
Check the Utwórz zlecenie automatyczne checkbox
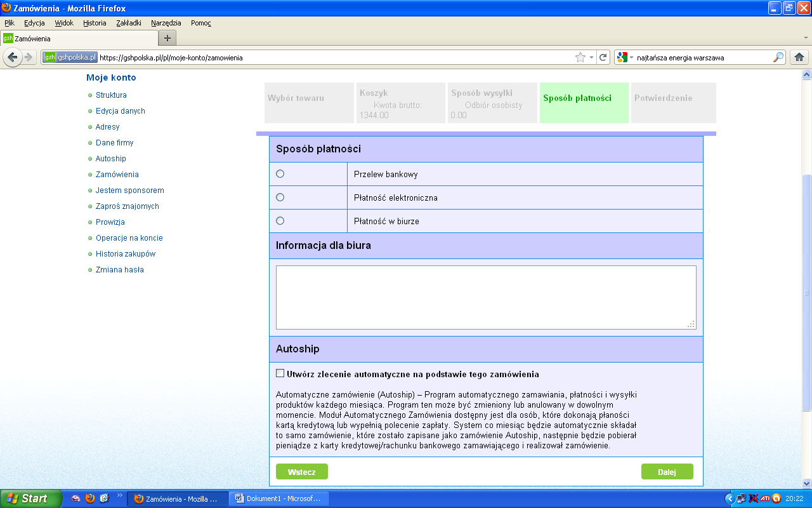pos(280,373)
